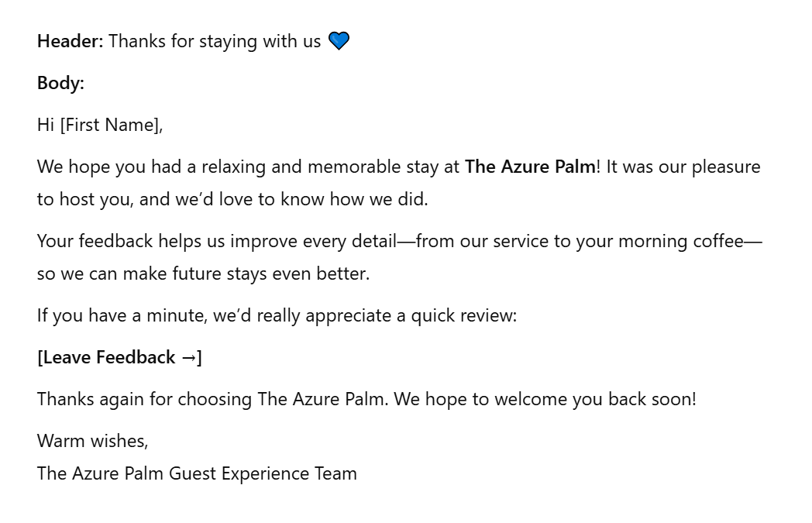This screenshot has height=523, width=812.
Task: Click "We hope to welcome you back soon"
Action: [545, 399]
